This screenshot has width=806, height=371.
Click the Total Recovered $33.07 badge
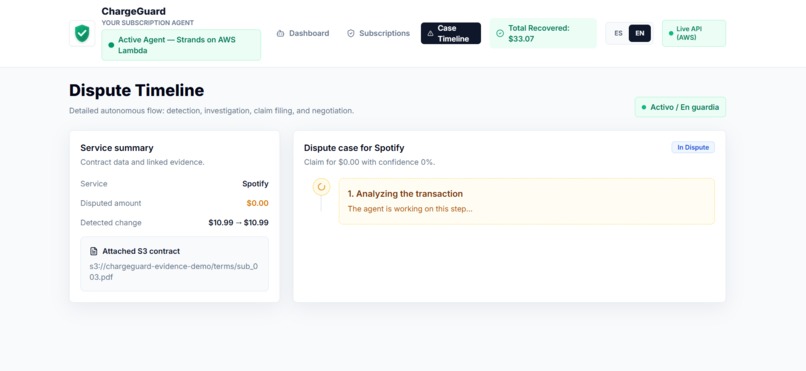pyautogui.click(x=543, y=33)
